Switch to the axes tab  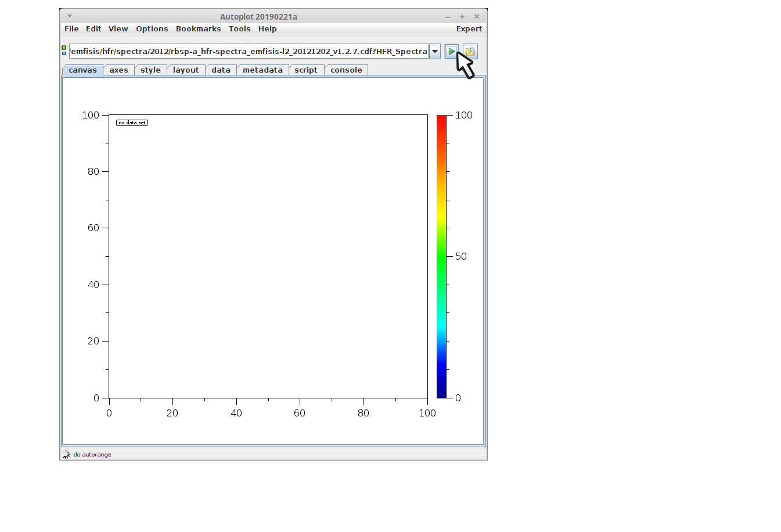click(118, 70)
